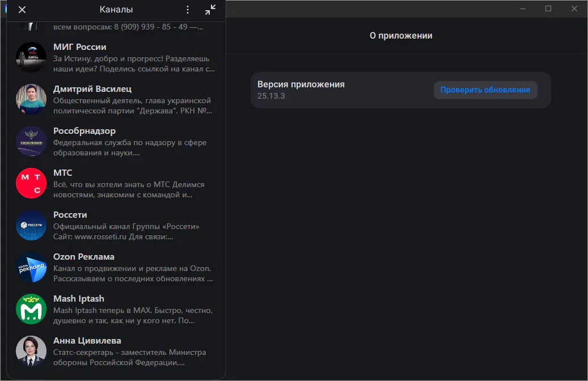
Task: Collapse the channels panel with arrows icon
Action: pyautogui.click(x=210, y=10)
